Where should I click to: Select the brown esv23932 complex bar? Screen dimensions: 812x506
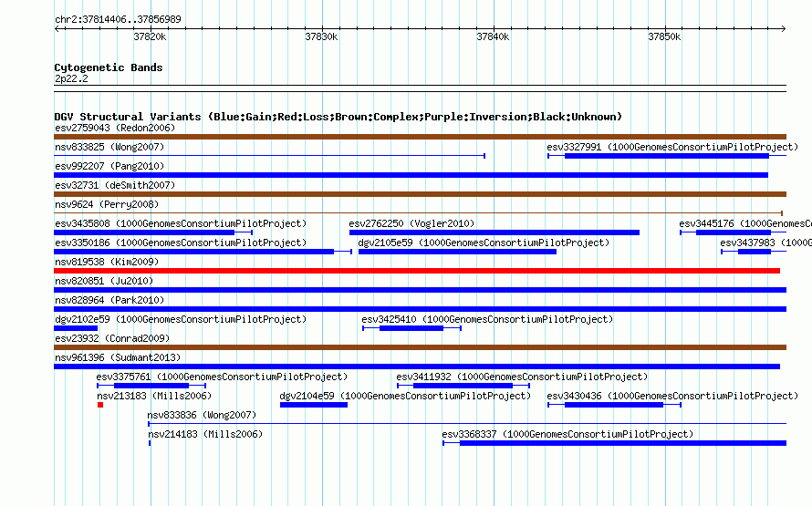420,347
